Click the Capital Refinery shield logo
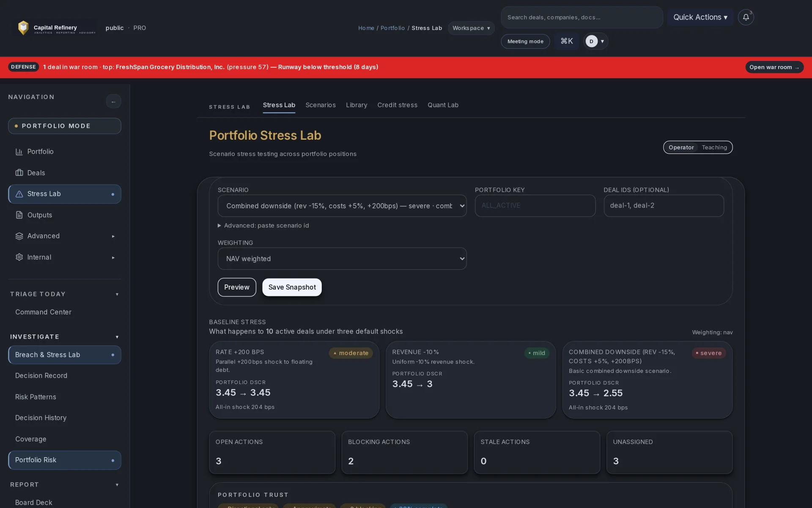The image size is (812, 508). [x=23, y=28]
